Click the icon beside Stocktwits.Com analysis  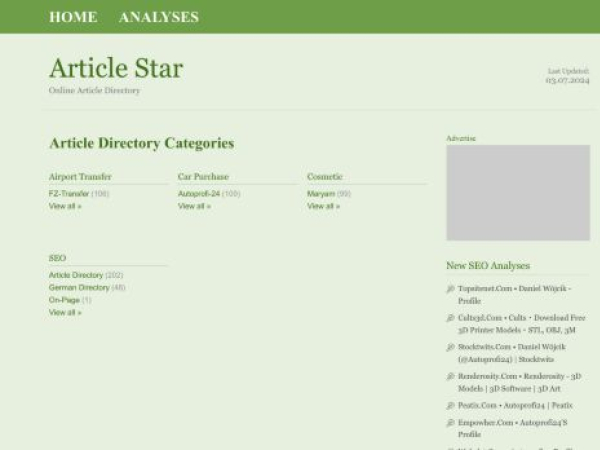click(x=450, y=347)
